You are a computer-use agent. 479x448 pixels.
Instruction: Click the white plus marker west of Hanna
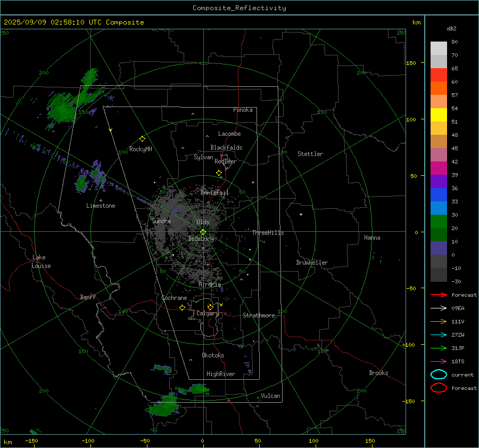click(301, 214)
